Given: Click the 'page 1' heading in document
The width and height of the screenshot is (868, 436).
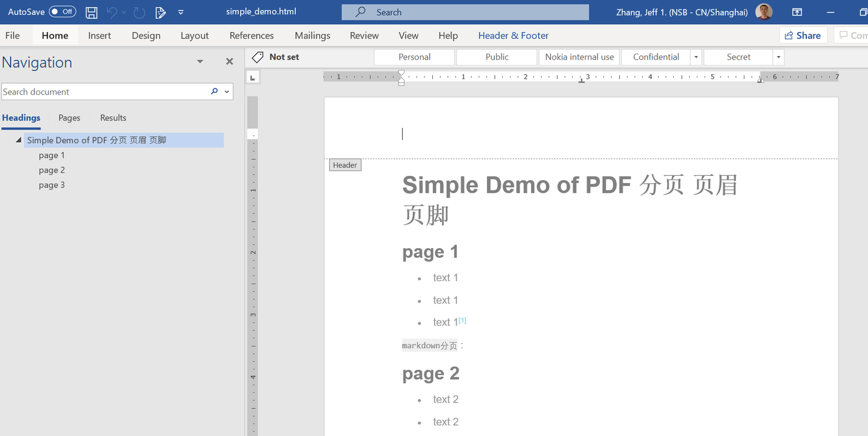Looking at the screenshot, I should (x=430, y=252).
